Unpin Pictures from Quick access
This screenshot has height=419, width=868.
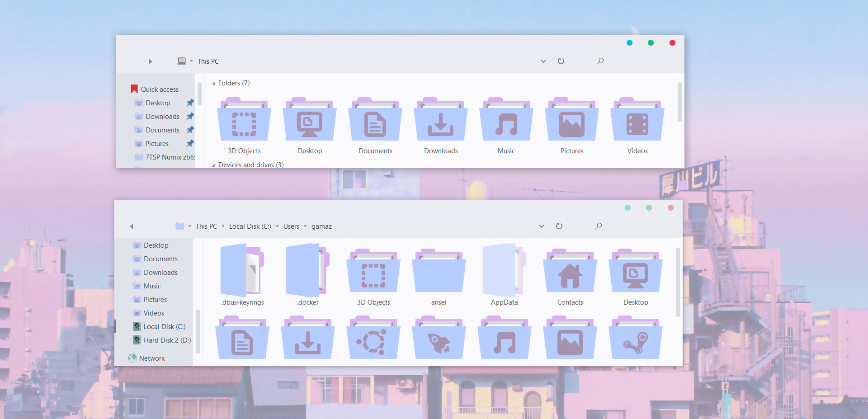(190, 143)
